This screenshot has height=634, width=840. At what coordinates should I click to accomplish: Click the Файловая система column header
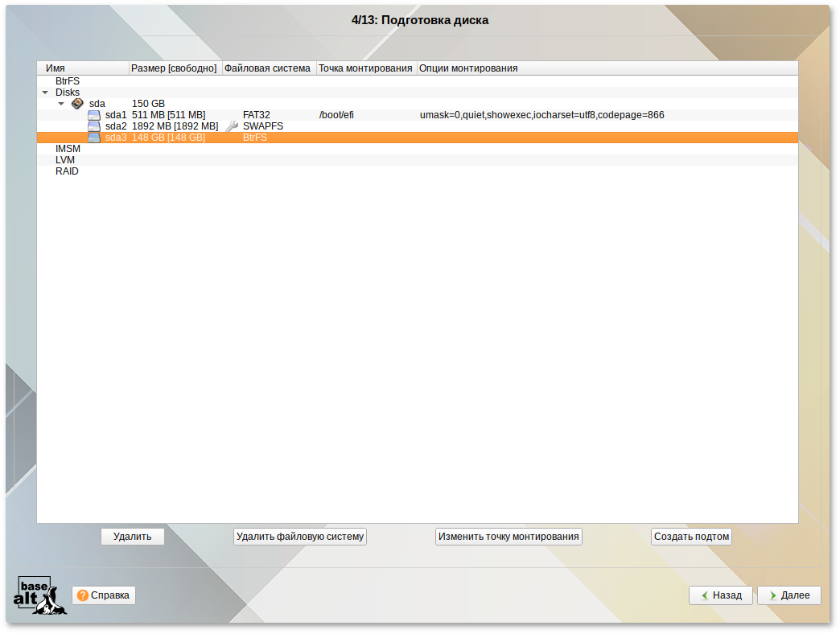point(268,68)
